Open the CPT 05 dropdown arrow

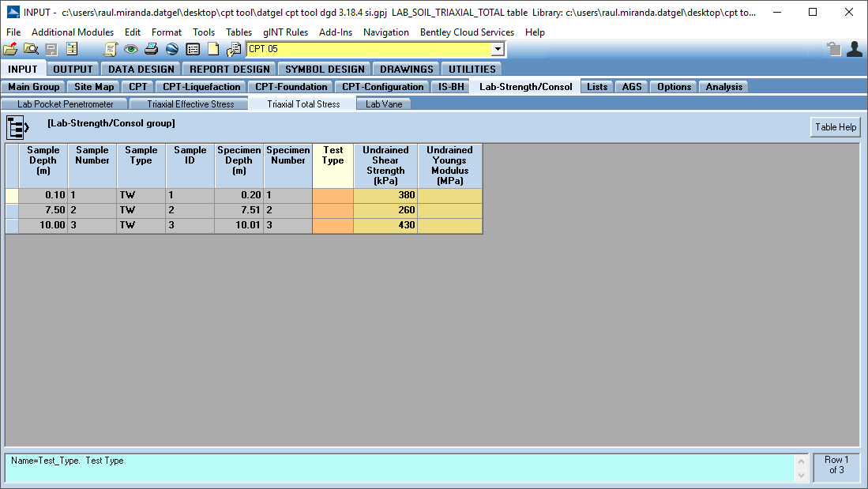[498, 49]
